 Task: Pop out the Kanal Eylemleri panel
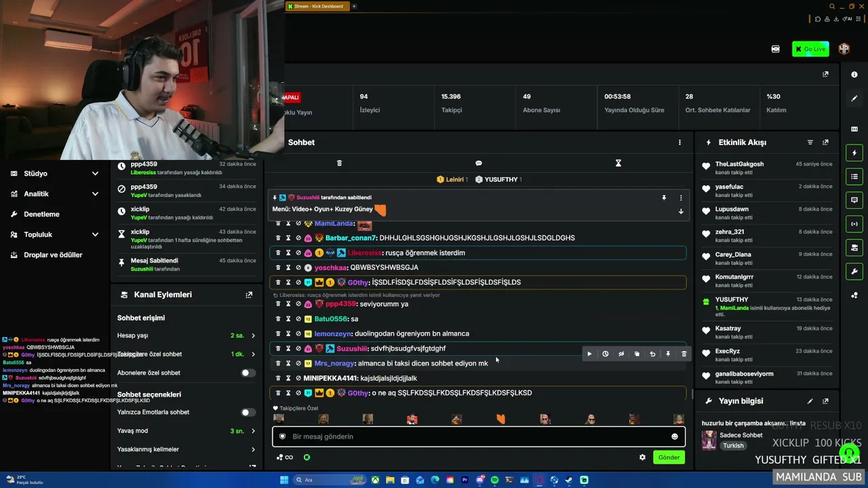pyautogui.click(x=249, y=295)
